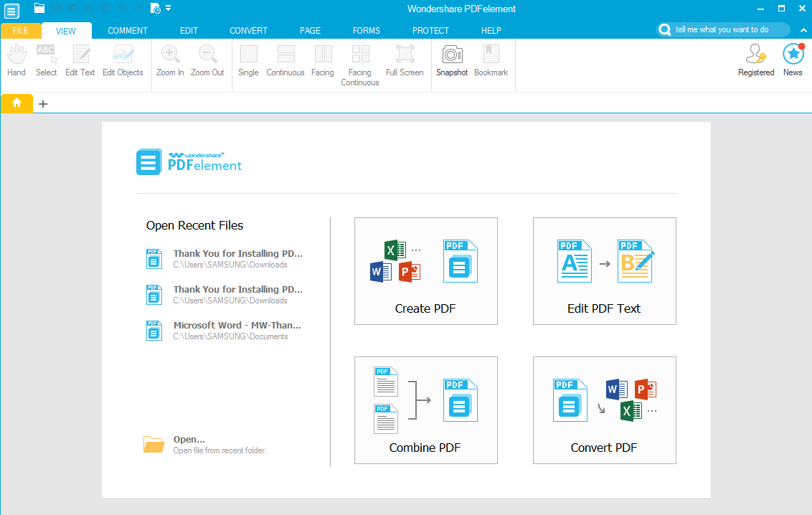Click the Create PDF tile
Screen dimensions: 812x515
(x=425, y=271)
